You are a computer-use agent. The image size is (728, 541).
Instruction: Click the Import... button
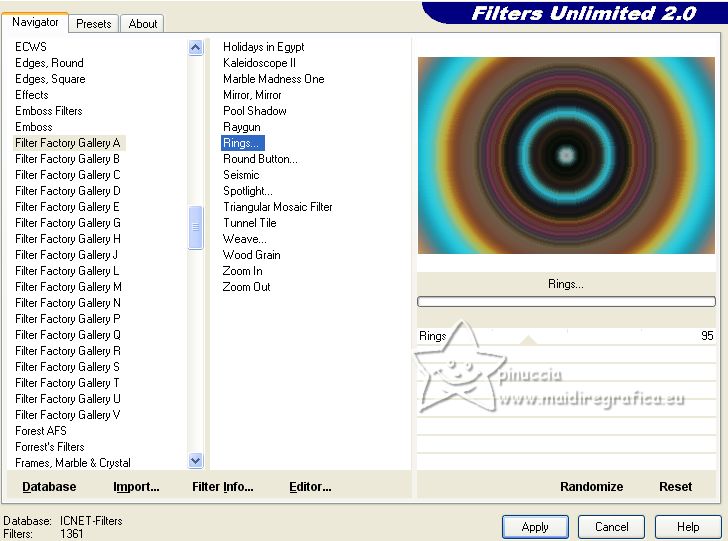[136, 486]
